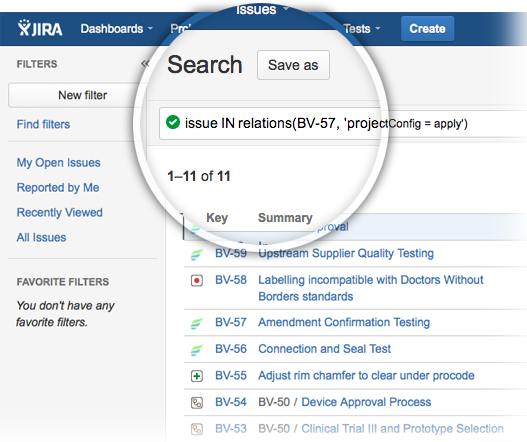This screenshot has height=442, width=527.
Task: Click the Save as button
Action: click(293, 65)
